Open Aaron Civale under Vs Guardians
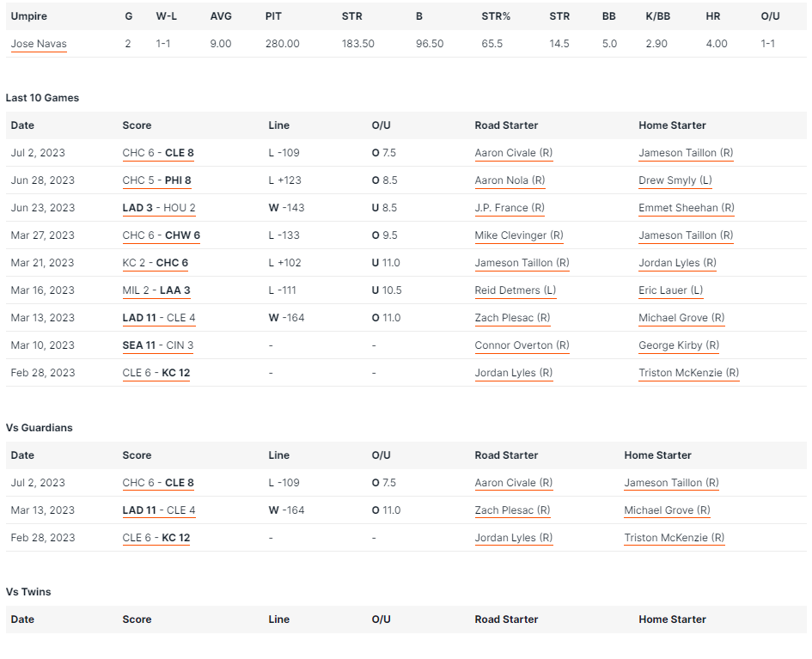The image size is (812, 659). click(514, 483)
